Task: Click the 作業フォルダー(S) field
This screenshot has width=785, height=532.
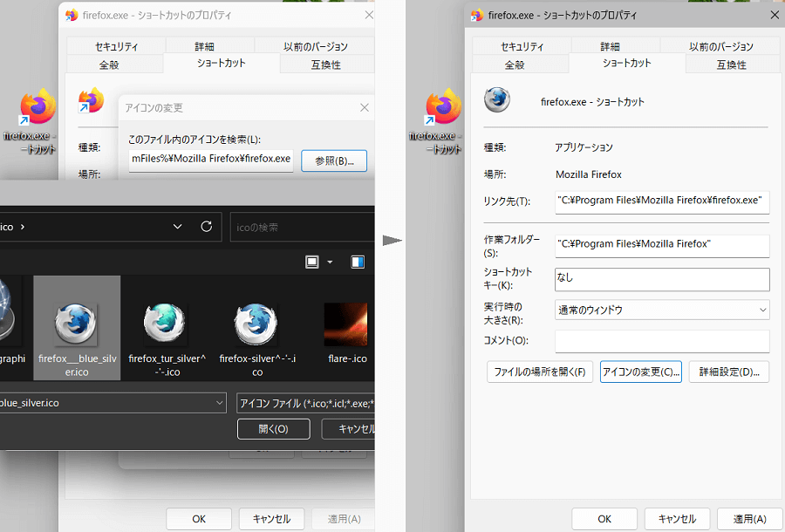Action: click(x=662, y=246)
